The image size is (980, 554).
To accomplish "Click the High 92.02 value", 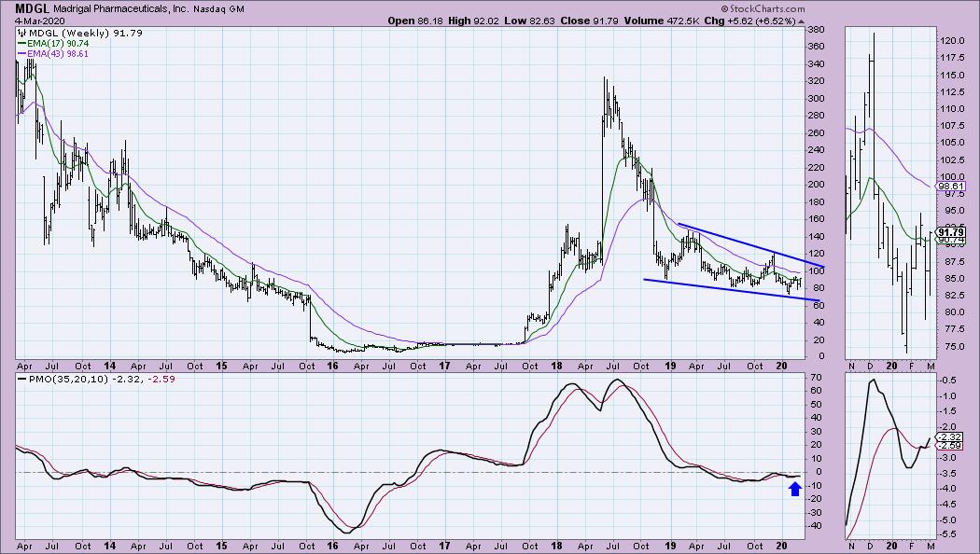I will (474, 21).
